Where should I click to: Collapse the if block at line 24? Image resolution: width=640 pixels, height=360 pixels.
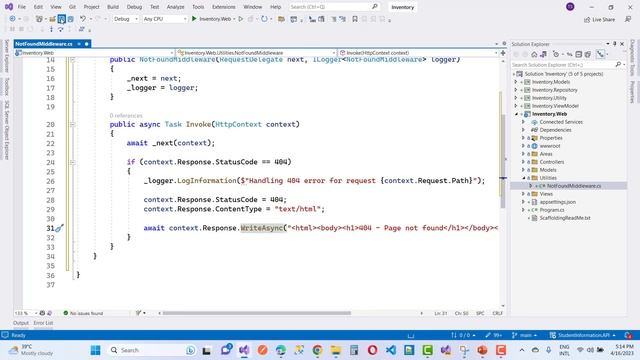pos(72,162)
